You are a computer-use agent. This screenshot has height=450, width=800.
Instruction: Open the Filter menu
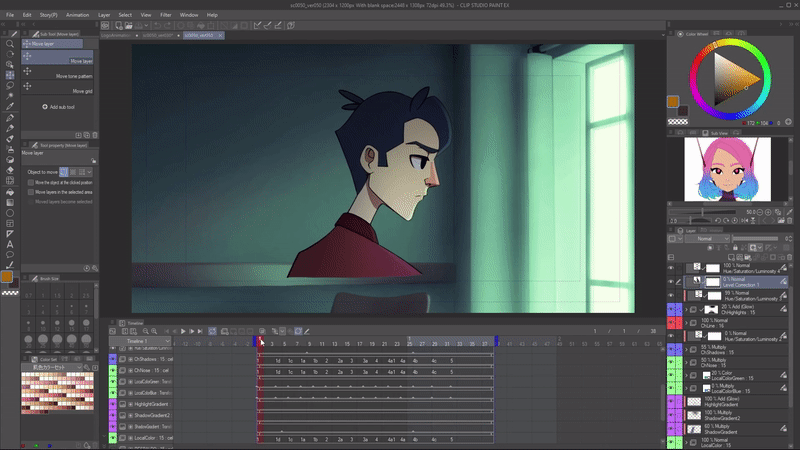click(166, 15)
